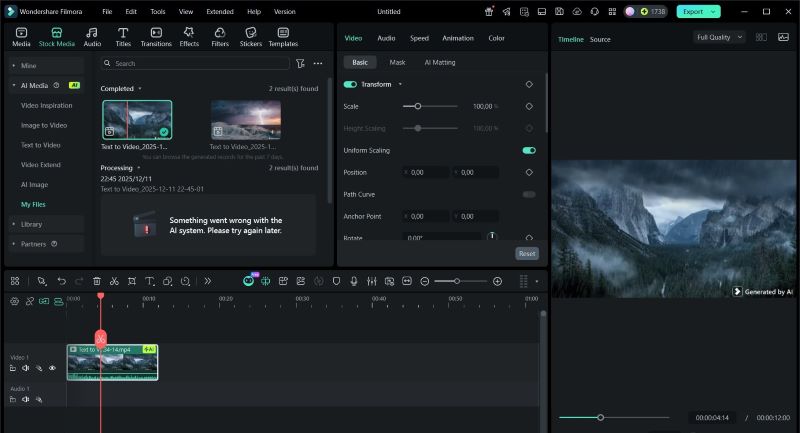Open the audio mixer icon
800x433 pixels.
tap(371, 281)
